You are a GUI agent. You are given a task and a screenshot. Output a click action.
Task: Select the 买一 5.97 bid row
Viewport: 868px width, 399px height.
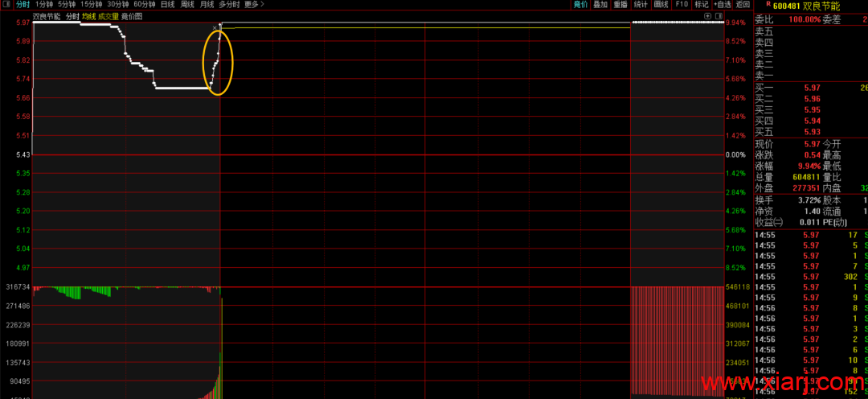tap(811, 88)
